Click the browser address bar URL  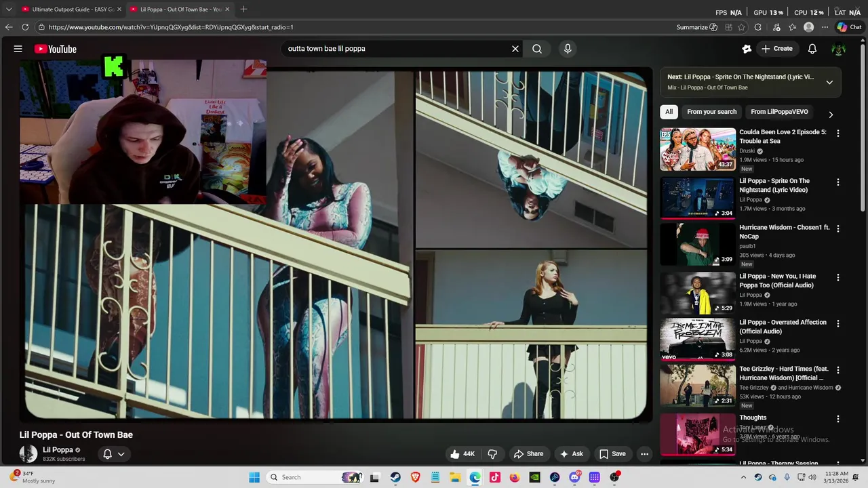pos(171,27)
